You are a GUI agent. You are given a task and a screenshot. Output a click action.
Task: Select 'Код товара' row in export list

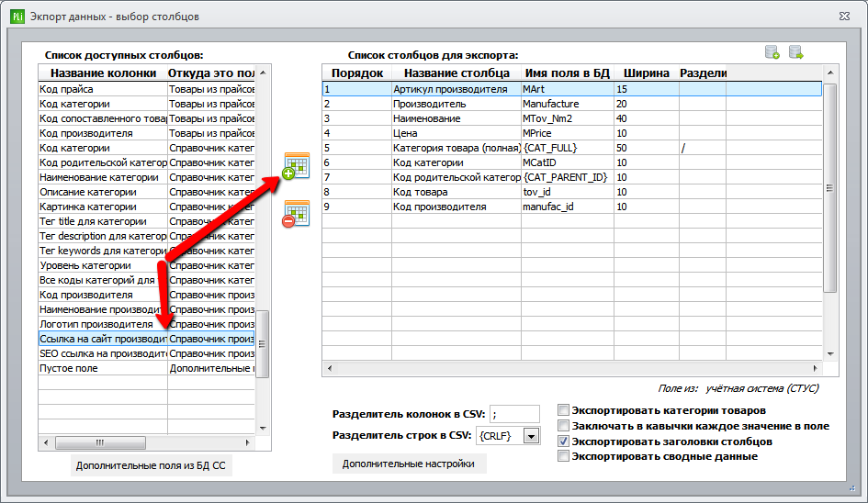pyautogui.click(x=572, y=192)
